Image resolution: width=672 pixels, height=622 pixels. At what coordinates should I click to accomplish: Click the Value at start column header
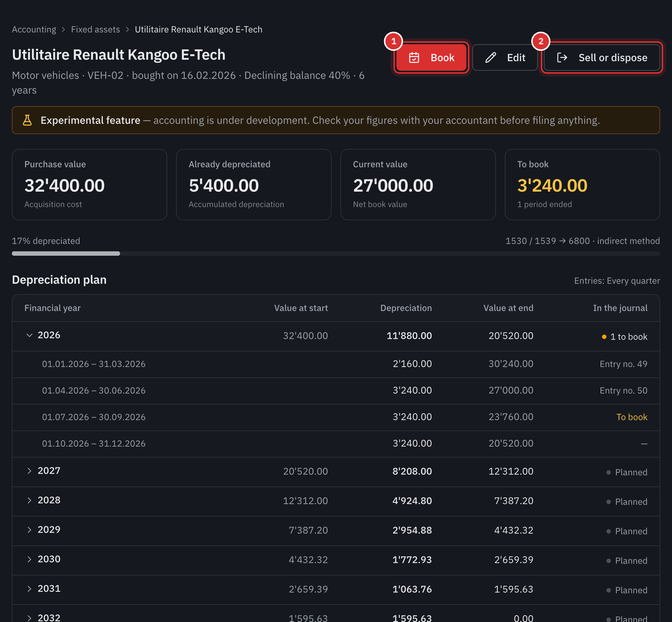(x=301, y=308)
